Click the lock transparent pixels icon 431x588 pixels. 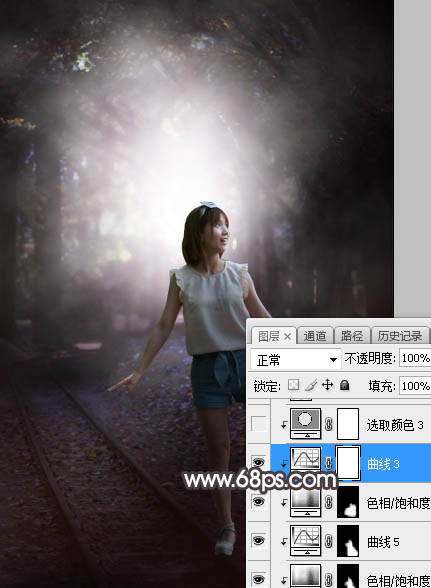pos(293,385)
